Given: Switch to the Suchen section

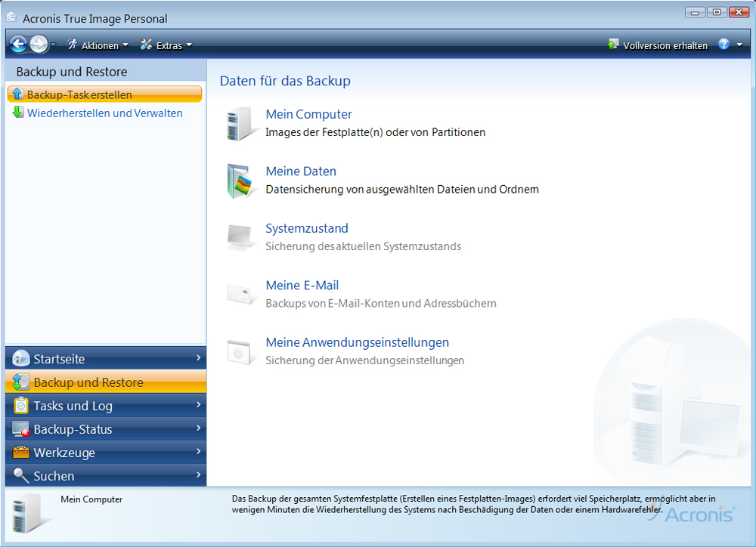Looking at the screenshot, I should 106,476.
